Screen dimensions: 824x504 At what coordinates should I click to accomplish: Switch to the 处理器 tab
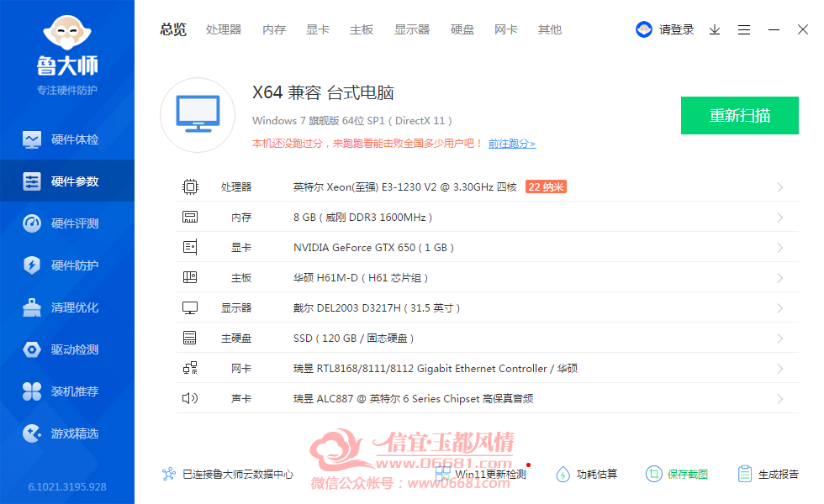coord(224,29)
